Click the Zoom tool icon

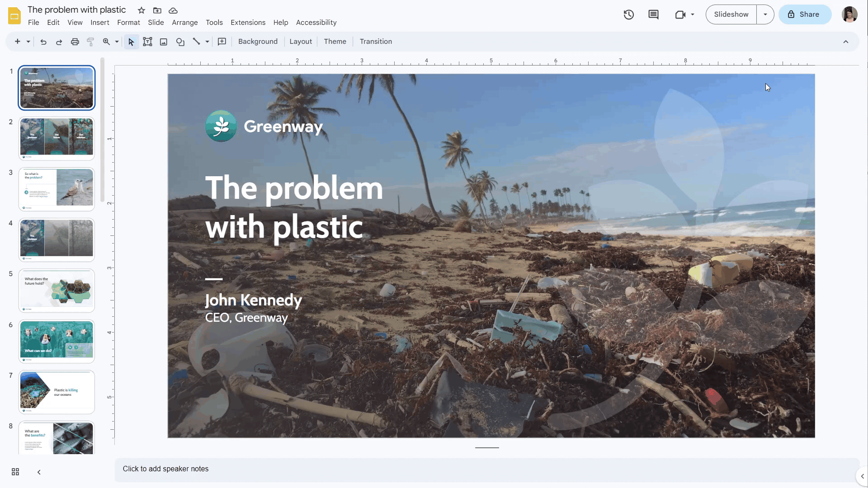(x=105, y=41)
